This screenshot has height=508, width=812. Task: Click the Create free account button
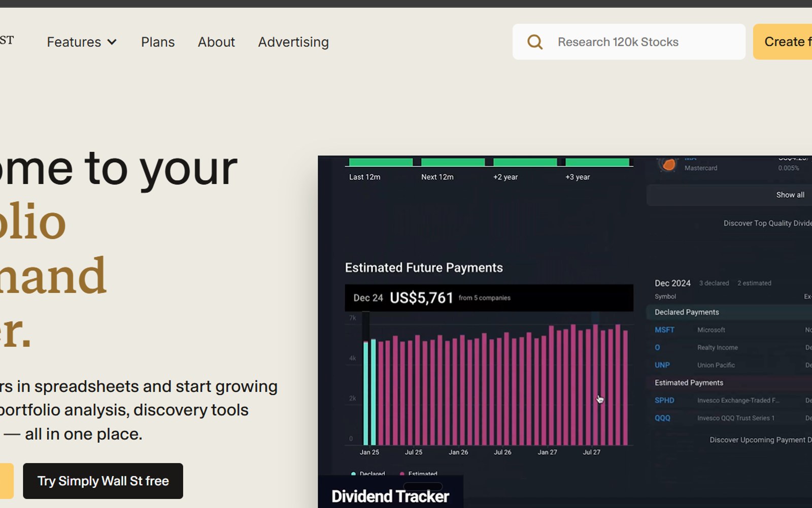click(x=783, y=42)
